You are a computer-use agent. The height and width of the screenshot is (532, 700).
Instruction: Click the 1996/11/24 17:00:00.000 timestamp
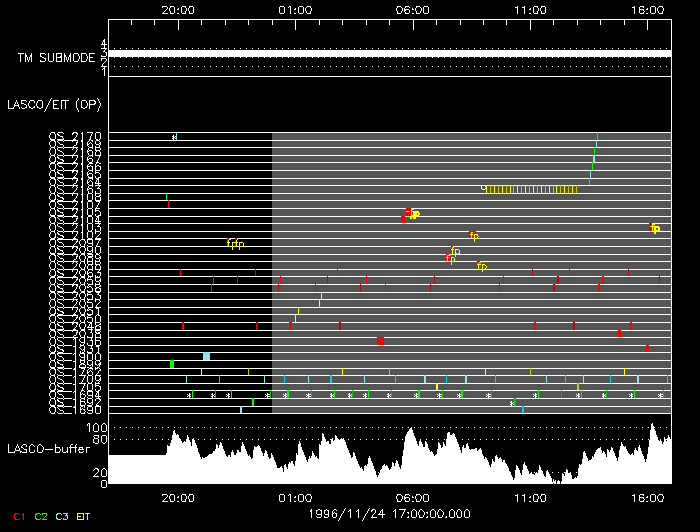[x=392, y=512]
